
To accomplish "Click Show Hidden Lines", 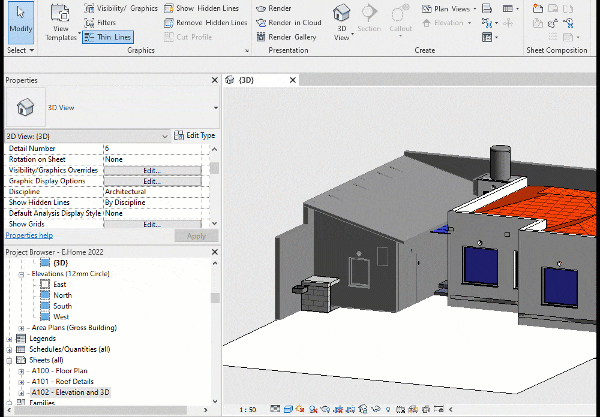I will pyautogui.click(x=201, y=8).
